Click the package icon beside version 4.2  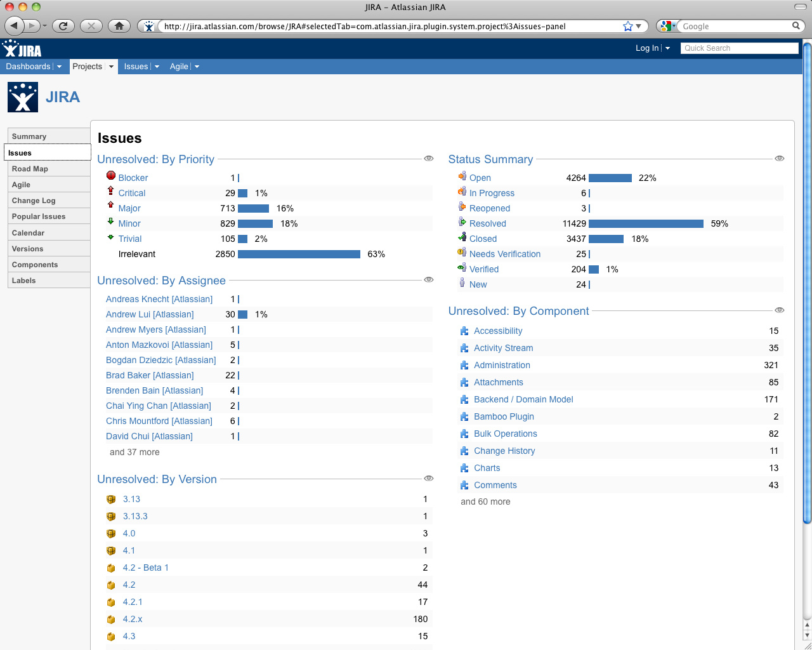(111, 585)
